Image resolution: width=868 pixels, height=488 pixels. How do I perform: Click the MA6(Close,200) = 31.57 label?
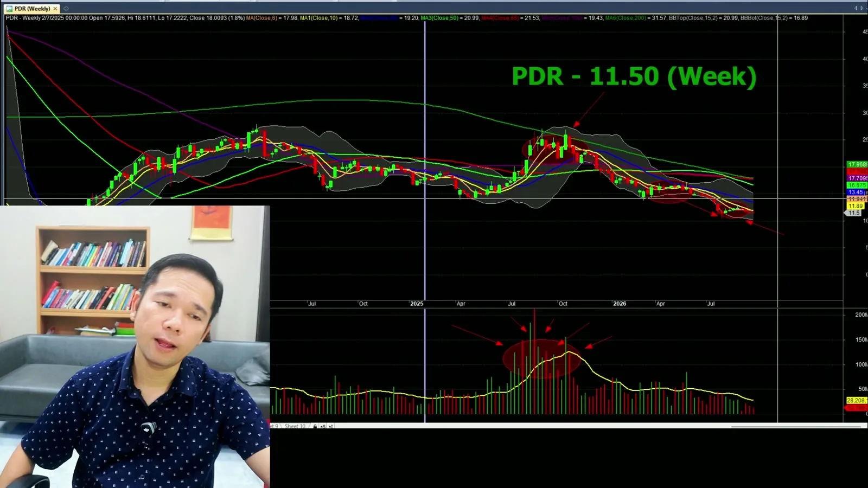click(x=636, y=18)
